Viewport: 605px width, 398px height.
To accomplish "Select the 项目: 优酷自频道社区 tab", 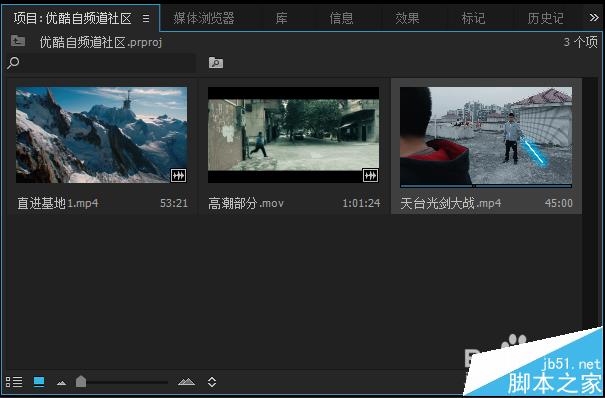I will pyautogui.click(x=73, y=18).
